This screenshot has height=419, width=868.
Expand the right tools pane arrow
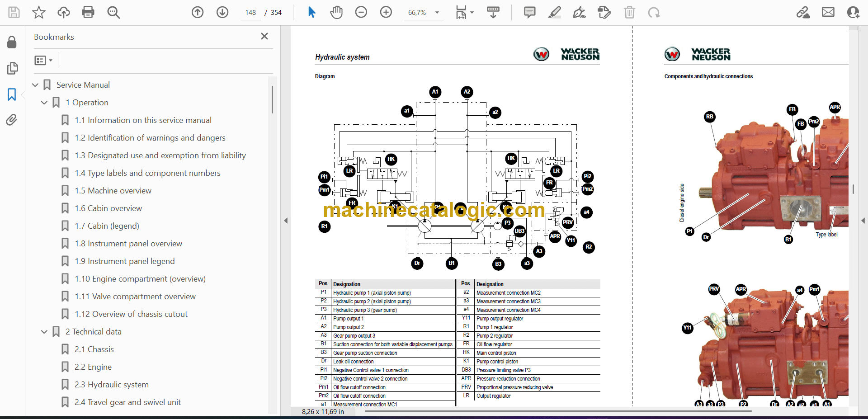tap(863, 221)
